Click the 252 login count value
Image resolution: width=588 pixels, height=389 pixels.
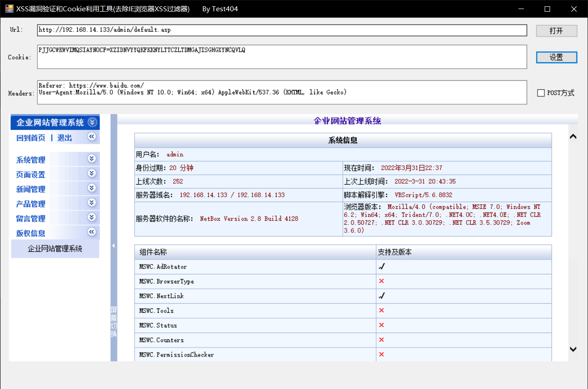178,181
